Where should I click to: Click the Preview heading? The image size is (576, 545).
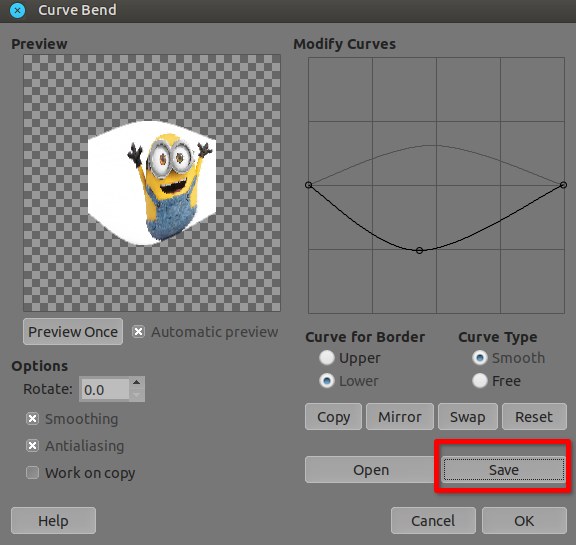click(39, 44)
